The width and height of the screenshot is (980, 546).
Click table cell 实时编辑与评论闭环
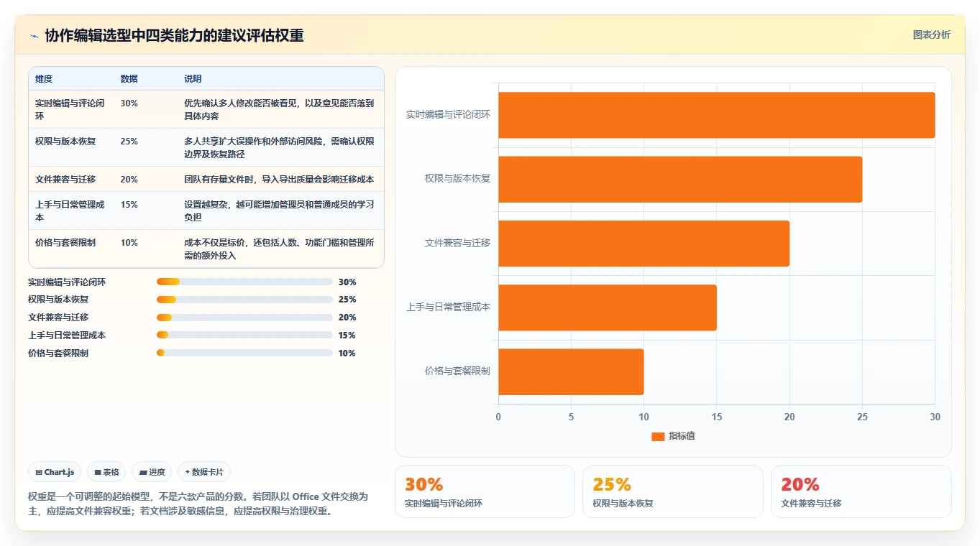pyautogui.click(x=70, y=109)
